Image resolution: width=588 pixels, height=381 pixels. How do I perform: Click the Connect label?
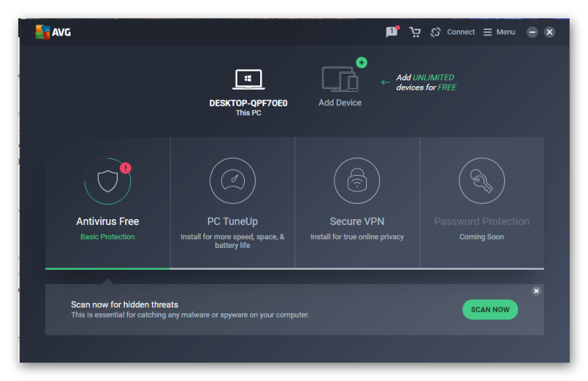pyautogui.click(x=461, y=32)
